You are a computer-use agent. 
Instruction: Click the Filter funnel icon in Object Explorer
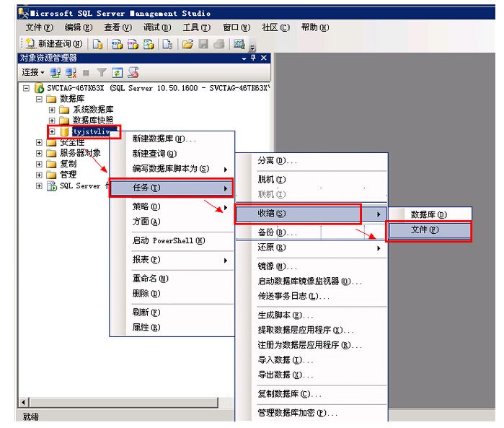click(x=101, y=73)
